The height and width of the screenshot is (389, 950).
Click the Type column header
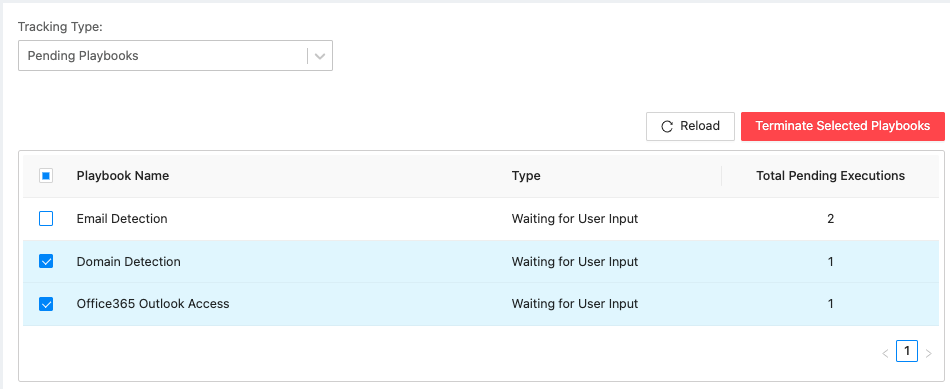526,176
